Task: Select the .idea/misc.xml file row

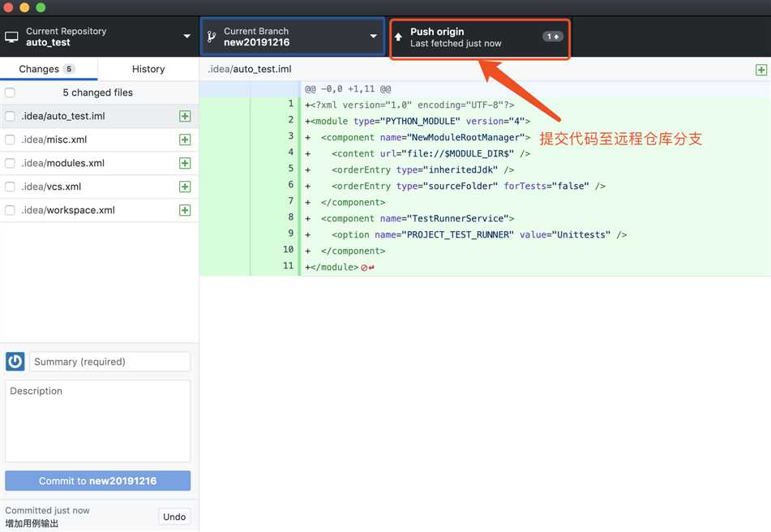Action: [x=100, y=139]
